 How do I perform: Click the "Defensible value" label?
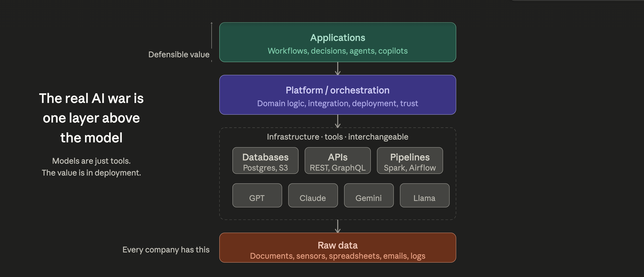coord(179,54)
